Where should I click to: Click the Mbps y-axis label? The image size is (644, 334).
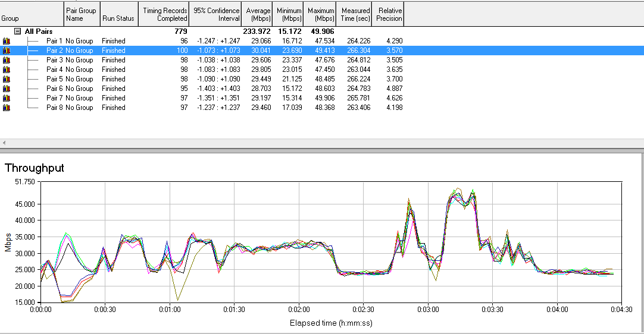(x=8, y=242)
